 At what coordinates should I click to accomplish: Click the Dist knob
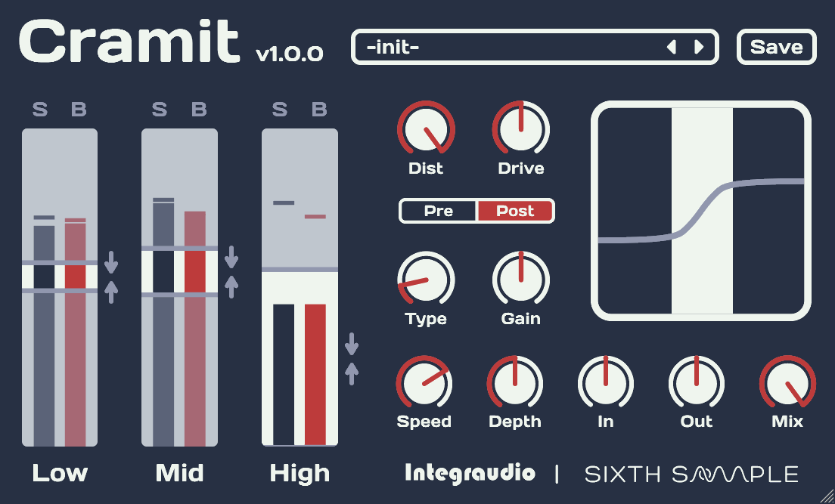click(x=426, y=129)
